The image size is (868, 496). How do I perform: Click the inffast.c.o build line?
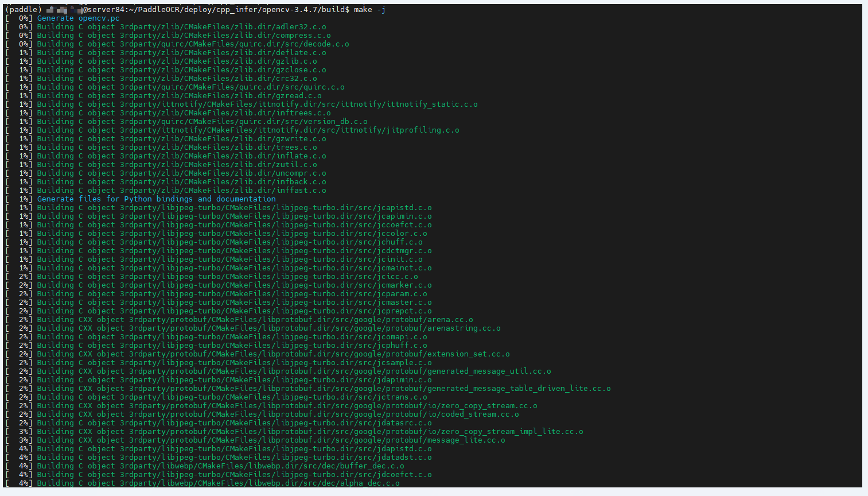(x=166, y=191)
